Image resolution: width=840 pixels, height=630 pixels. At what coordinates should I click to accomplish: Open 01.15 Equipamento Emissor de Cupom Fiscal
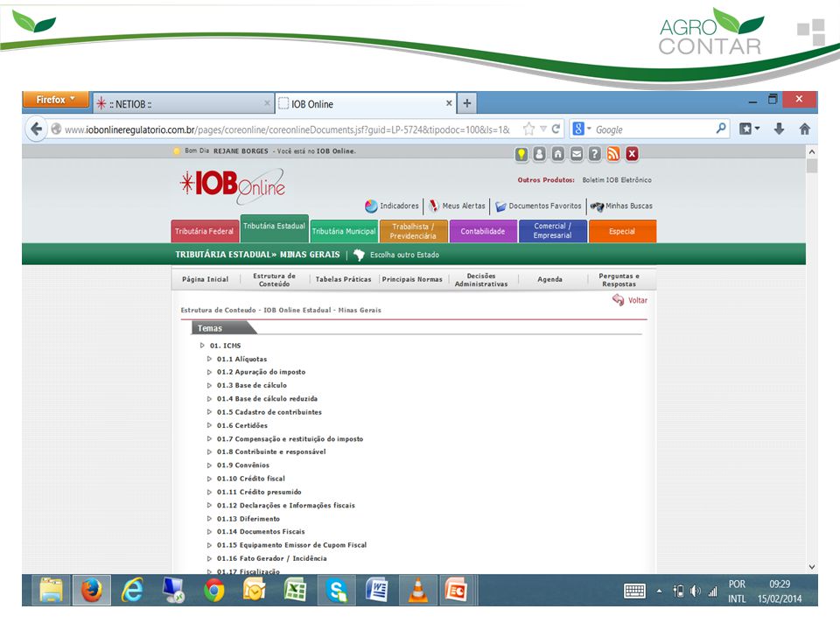point(291,545)
